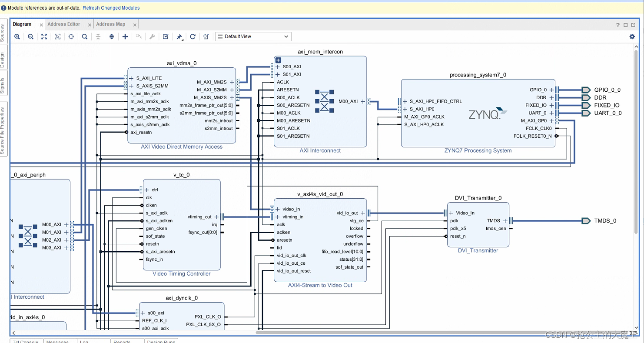
Task: Switch to the Address Map tab
Action: [x=111, y=24]
